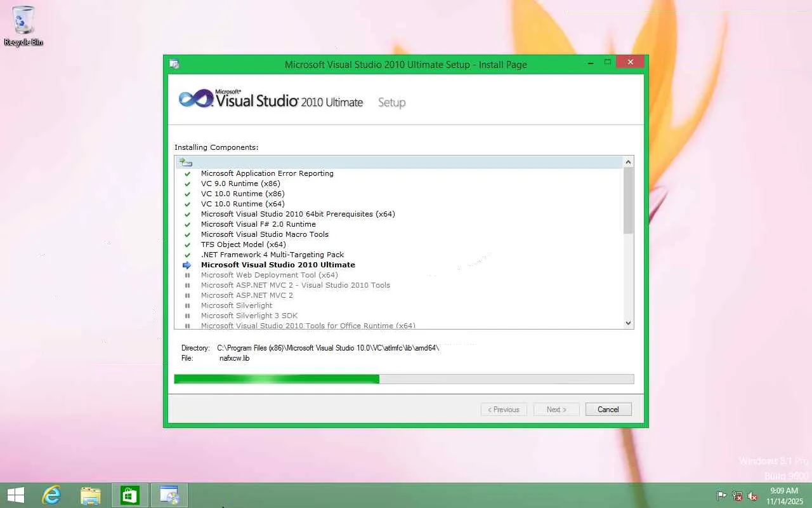The image size is (812, 508).
Task: Click the nafxcw.lib file name
Action: [x=234, y=358]
